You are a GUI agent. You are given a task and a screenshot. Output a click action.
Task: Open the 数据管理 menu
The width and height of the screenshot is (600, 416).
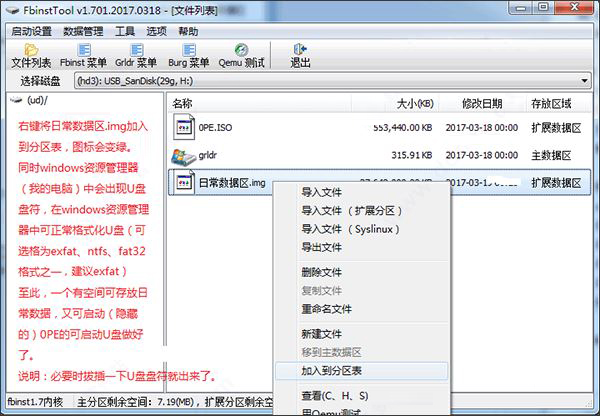(x=83, y=31)
